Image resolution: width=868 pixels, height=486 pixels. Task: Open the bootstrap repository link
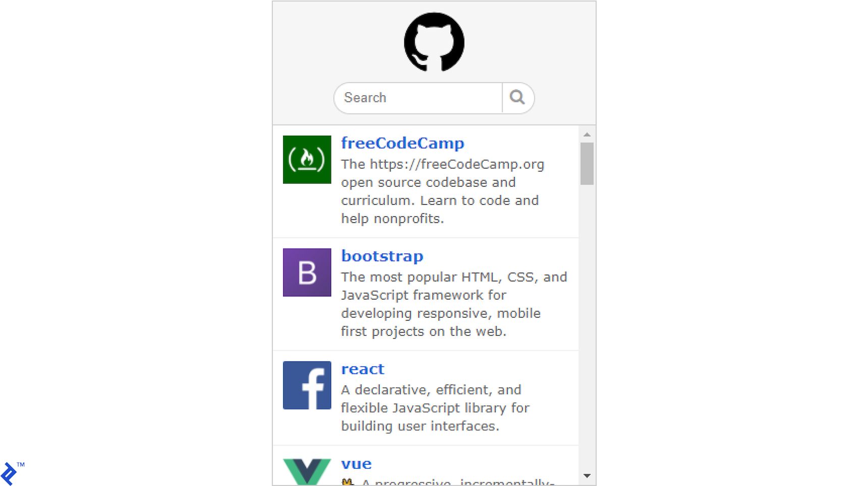(382, 256)
